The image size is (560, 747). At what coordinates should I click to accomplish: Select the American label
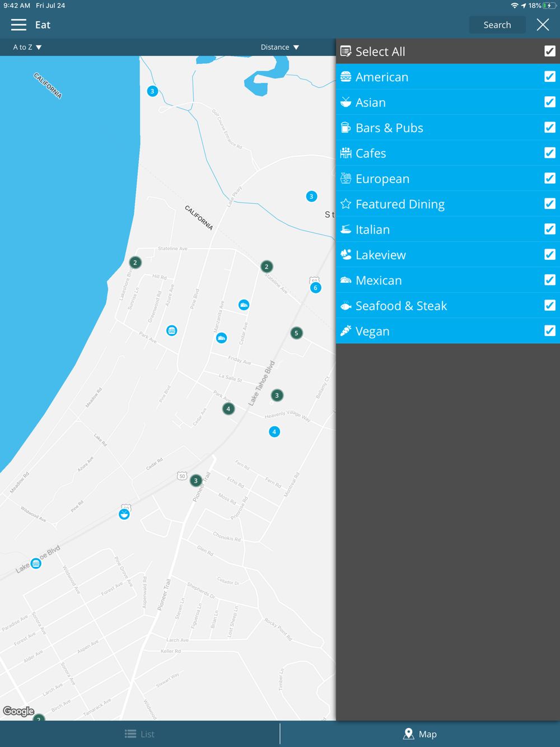tap(382, 77)
